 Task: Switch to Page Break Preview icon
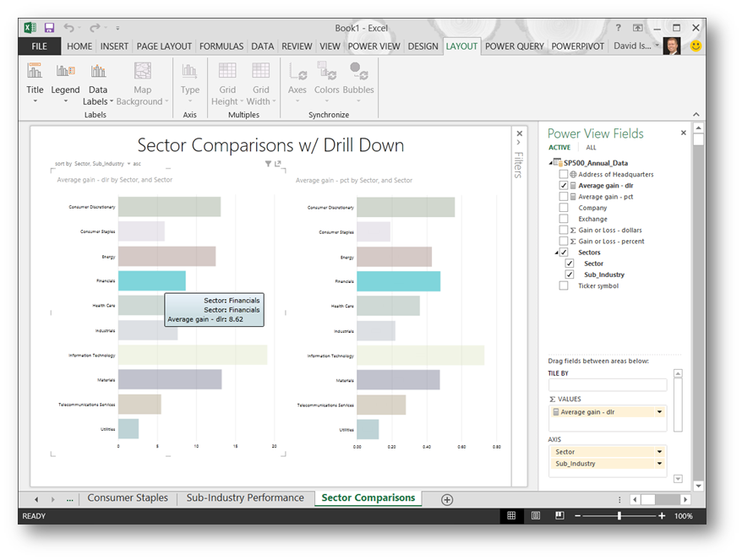pyautogui.click(x=559, y=515)
